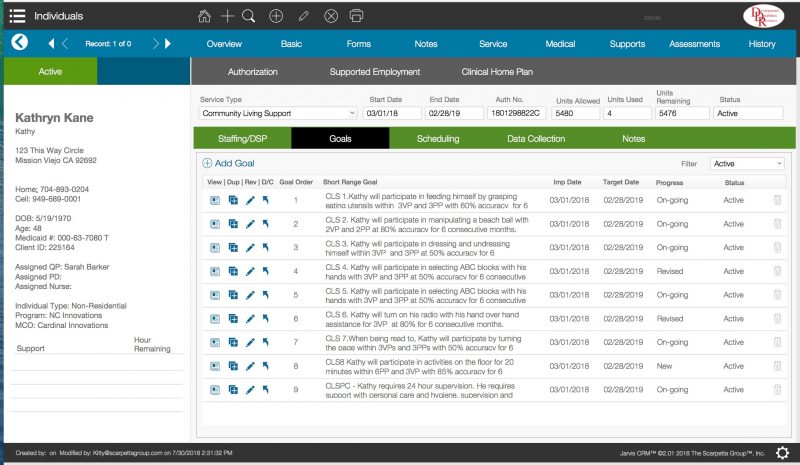
Task: Click the Units Allowed field
Action: [576, 113]
